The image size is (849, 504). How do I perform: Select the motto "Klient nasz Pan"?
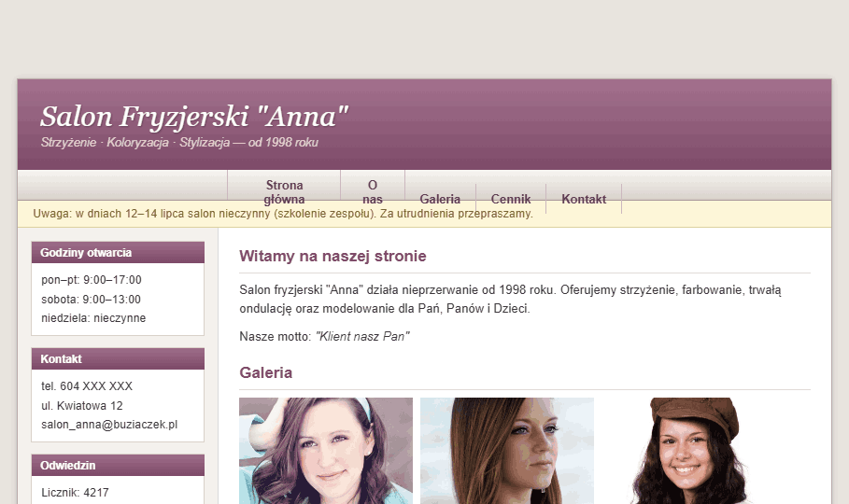[362, 337]
